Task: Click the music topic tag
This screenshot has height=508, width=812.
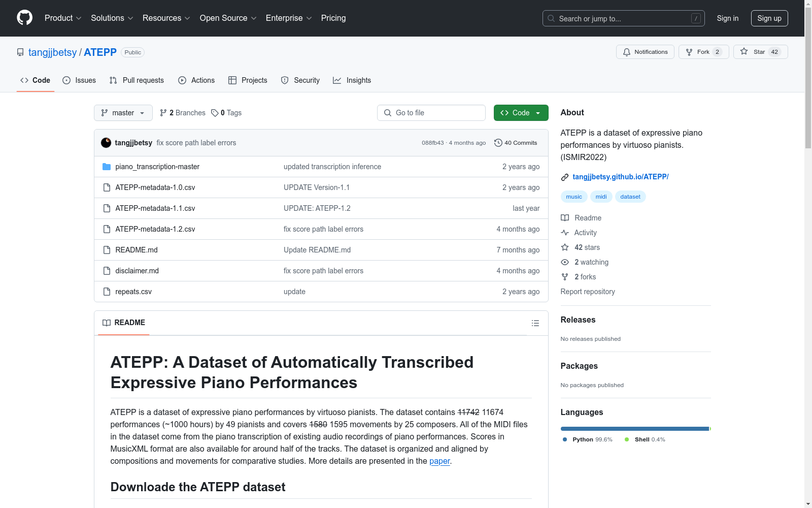Action: [574, 197]
